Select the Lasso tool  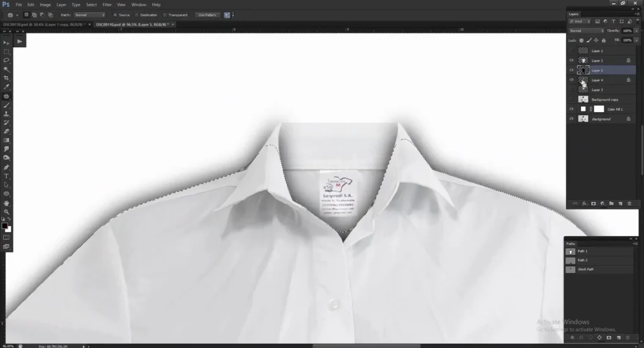point(6,60)
